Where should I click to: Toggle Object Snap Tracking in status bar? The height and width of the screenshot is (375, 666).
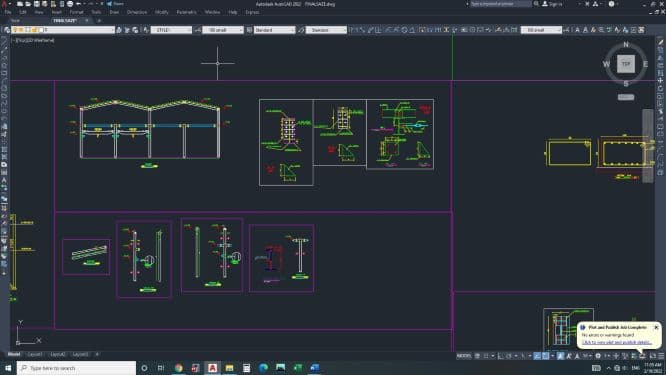point(537,356)
